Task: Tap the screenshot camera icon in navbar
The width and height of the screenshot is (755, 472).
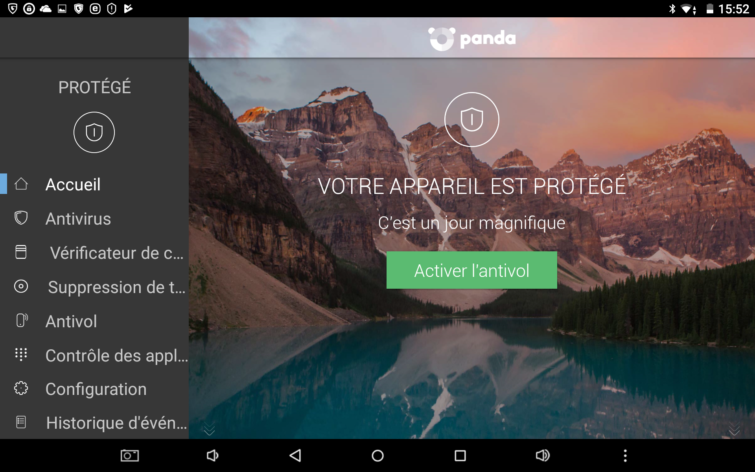Action: click(x=130, y=455)
